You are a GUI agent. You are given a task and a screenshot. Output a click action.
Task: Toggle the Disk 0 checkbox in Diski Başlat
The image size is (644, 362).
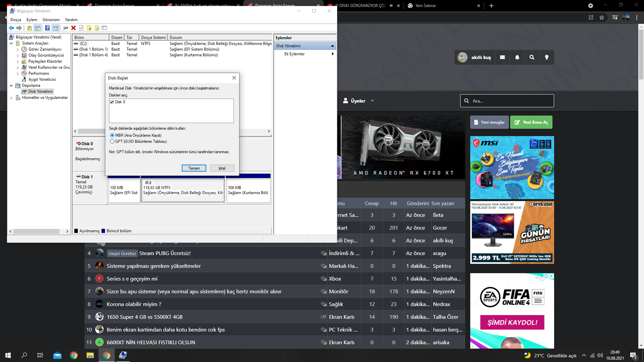pos(112,102)
